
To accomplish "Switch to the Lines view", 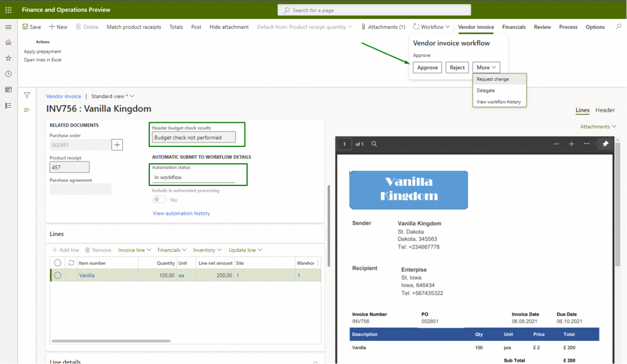I will (x=582, y=110).
